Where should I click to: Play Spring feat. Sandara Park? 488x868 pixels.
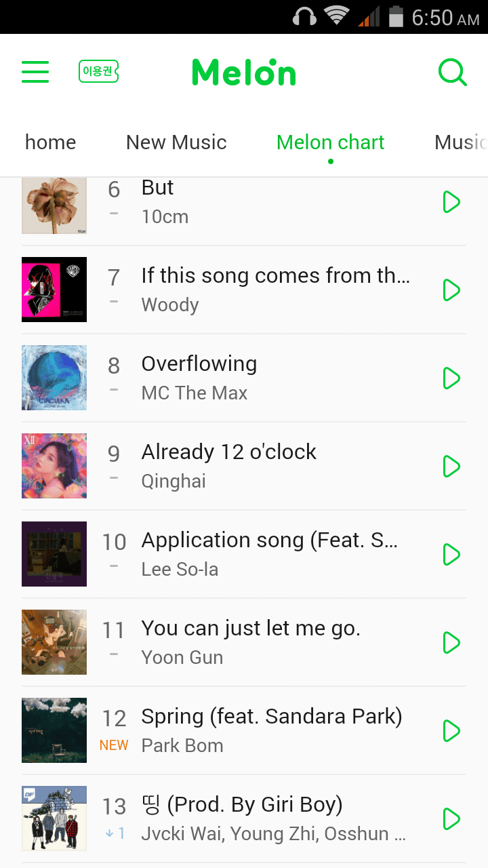coord(451,731)
